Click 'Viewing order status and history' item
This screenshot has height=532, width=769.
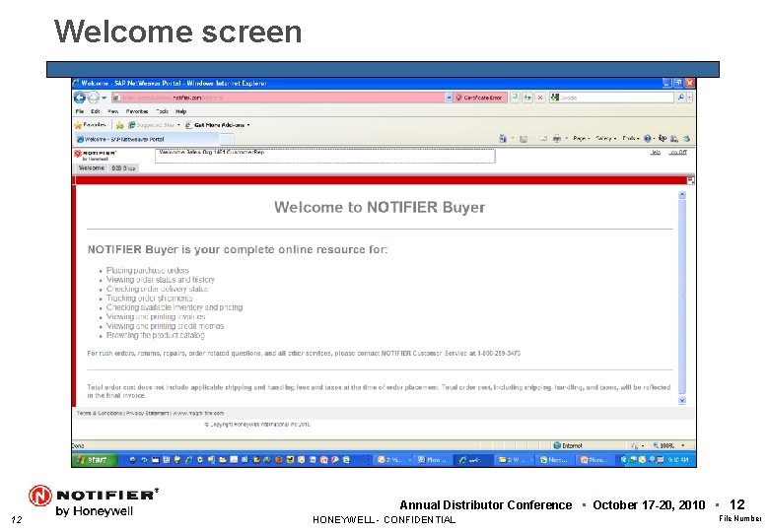click(161, 280)
